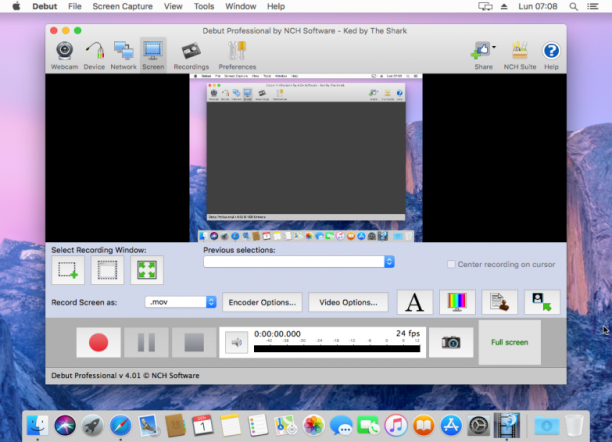Open Notification Center in menu bar
The image size is (612, 442).
pyautogui.click(x=592, y=6)
